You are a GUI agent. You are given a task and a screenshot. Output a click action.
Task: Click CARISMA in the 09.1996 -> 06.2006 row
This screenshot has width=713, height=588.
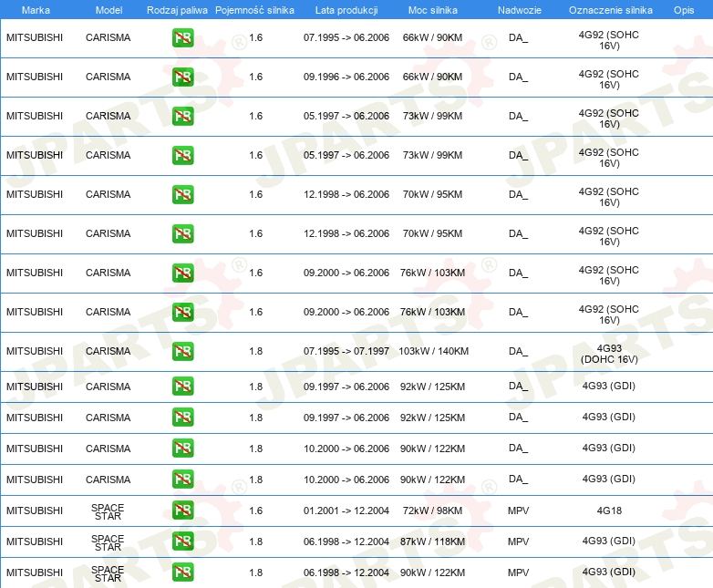(x=108, y=77)
